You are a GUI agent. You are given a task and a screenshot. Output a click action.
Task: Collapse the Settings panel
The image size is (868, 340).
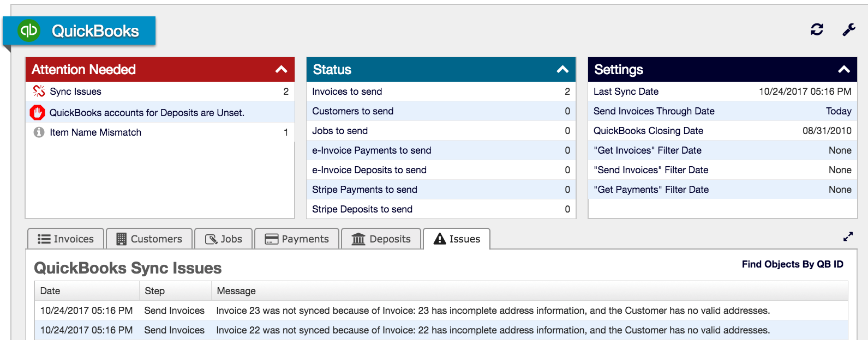pos(844,69)
